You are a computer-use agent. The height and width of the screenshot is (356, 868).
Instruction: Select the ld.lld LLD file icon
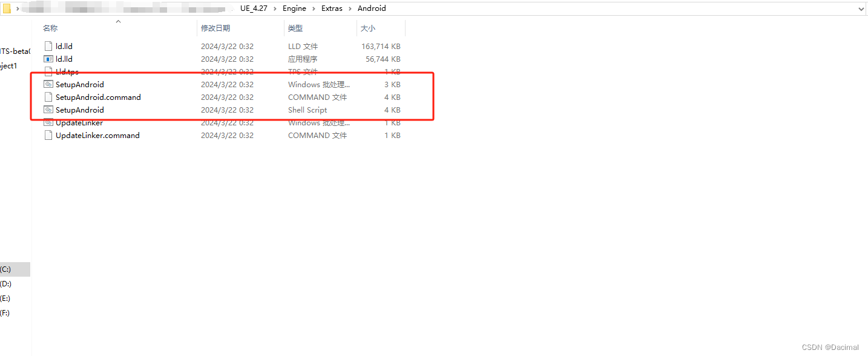coord(48,46)
